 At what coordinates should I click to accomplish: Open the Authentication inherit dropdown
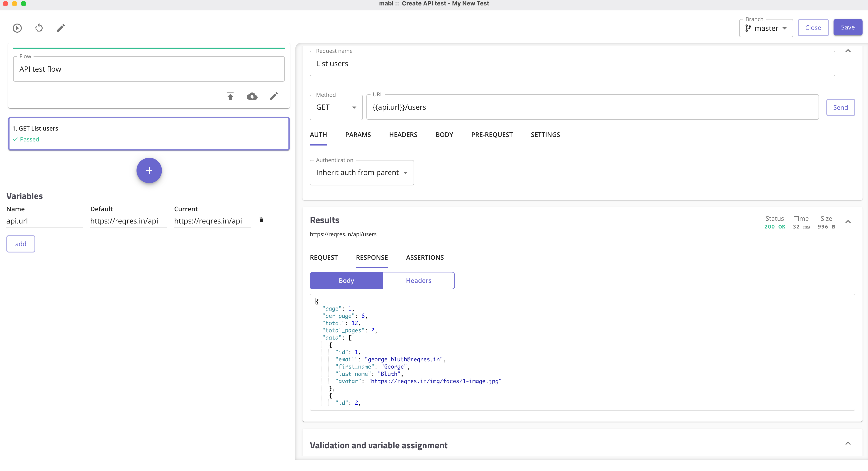362,172
